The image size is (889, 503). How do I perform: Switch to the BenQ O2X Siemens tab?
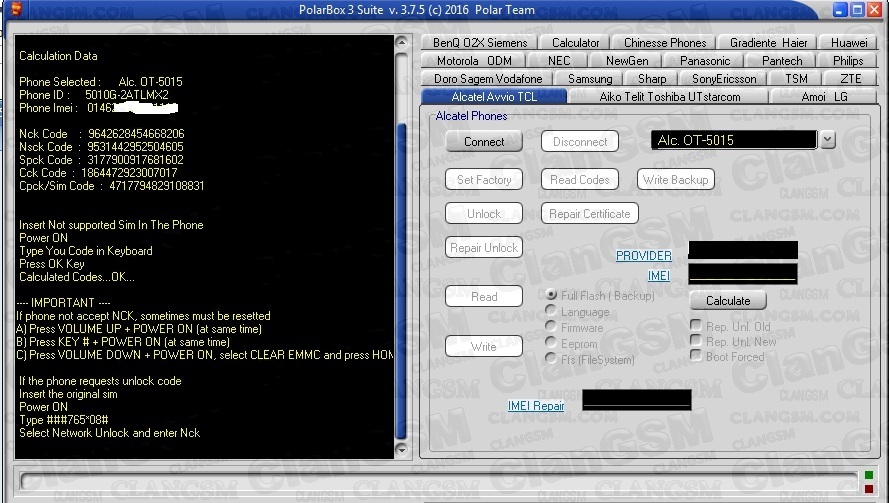pos(480,43)
